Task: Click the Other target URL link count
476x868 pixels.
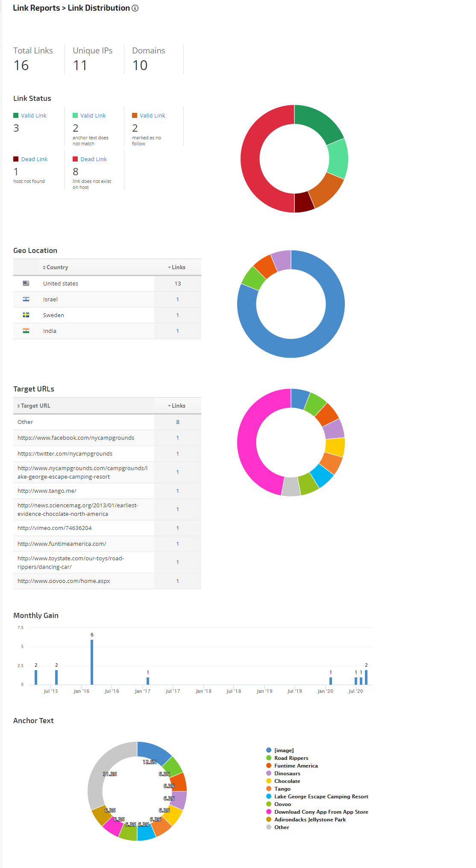Action: (178, 422)
